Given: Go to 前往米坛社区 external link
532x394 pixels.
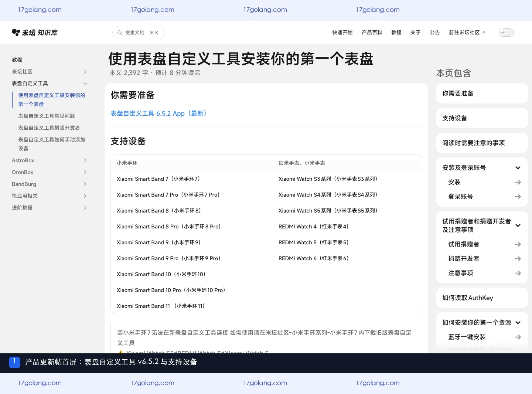Looking at the screenshot, I should [x=467, y=33].
